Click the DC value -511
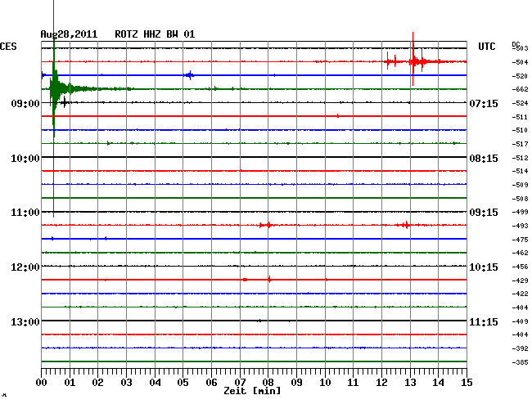This screenshot has width=532, height=404. 520,117
